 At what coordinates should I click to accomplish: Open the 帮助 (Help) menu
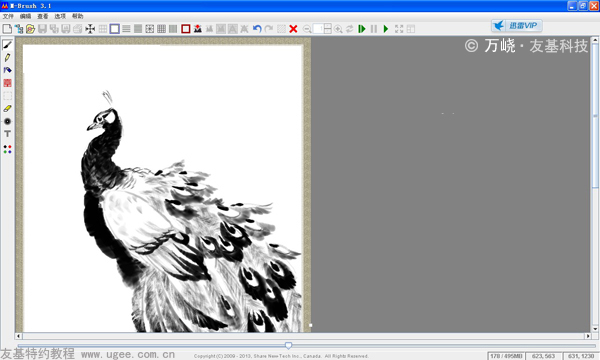click(78, 16)
